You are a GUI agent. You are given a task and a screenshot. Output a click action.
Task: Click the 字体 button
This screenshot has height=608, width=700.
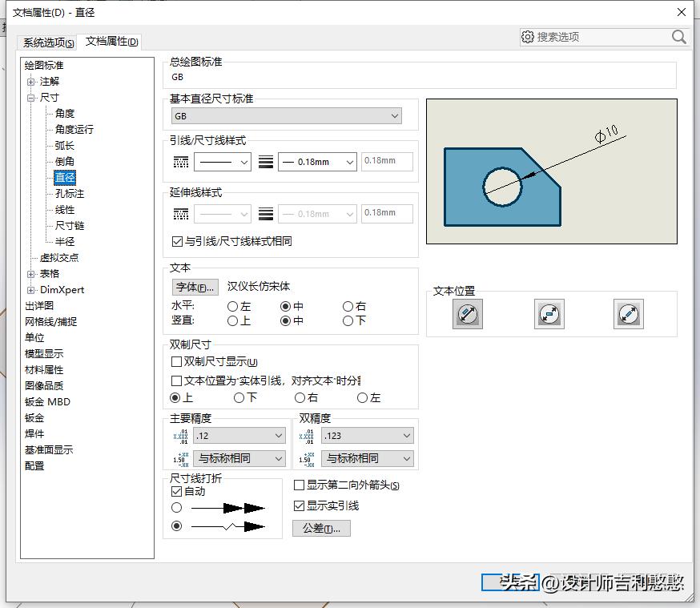coord(194,287)
